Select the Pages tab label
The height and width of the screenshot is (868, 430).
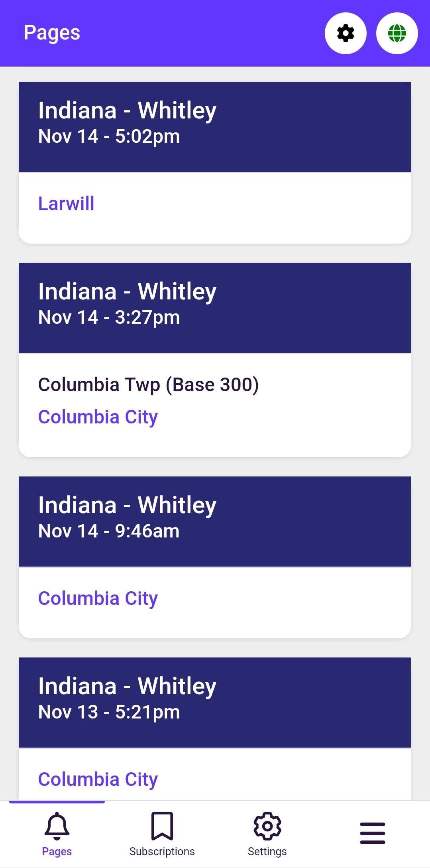tap(57, 852)
